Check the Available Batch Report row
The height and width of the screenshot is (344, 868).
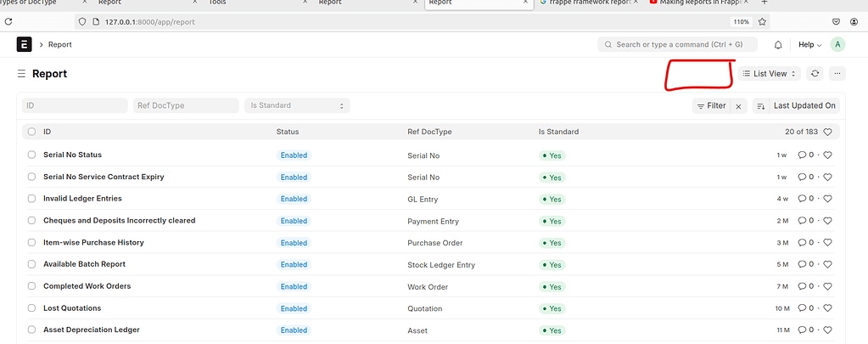31,264
